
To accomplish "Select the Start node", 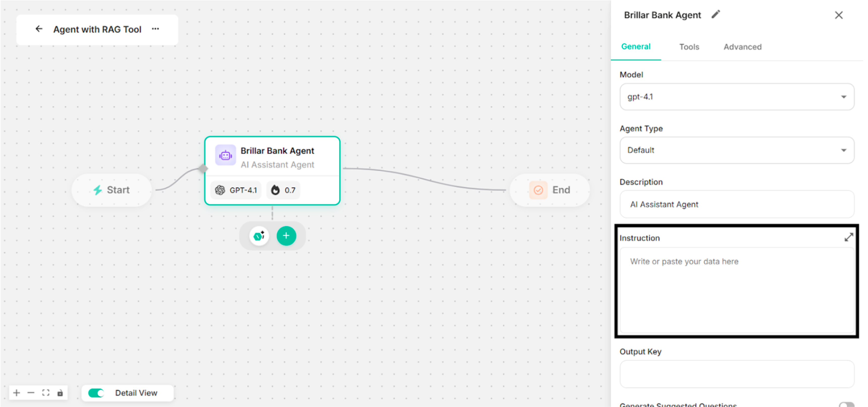I will pos(112,190).
